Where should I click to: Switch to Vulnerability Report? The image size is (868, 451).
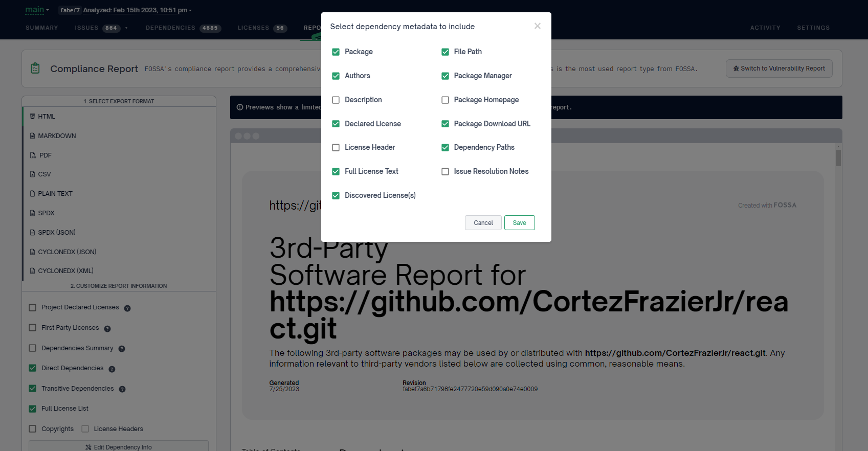pos(779,69)
